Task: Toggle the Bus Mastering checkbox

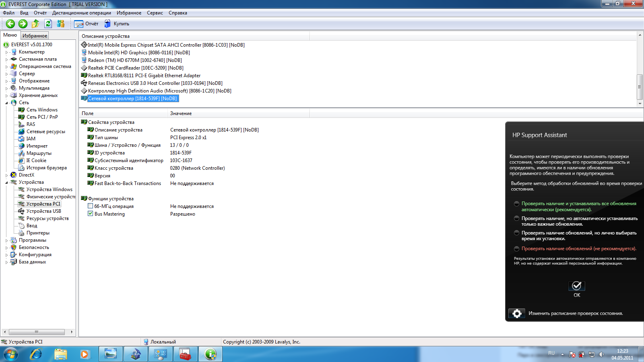Action: 91,214
